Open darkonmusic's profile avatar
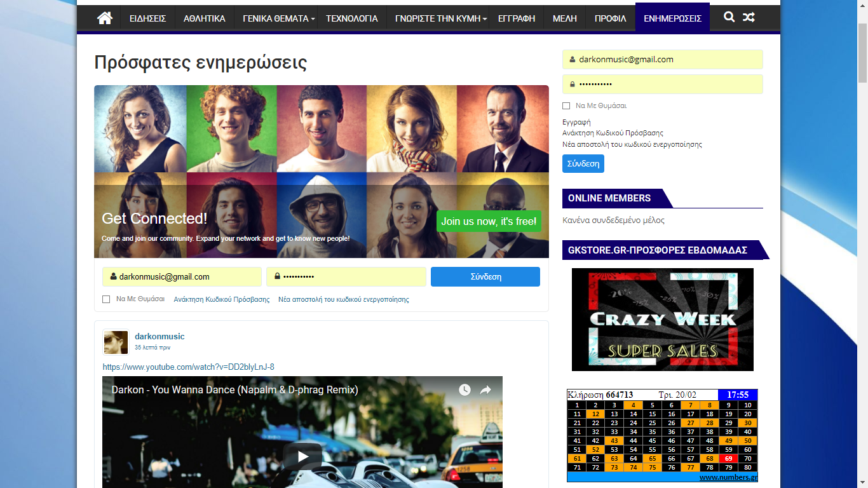This screenshot has width=868, height=488. 116,342
